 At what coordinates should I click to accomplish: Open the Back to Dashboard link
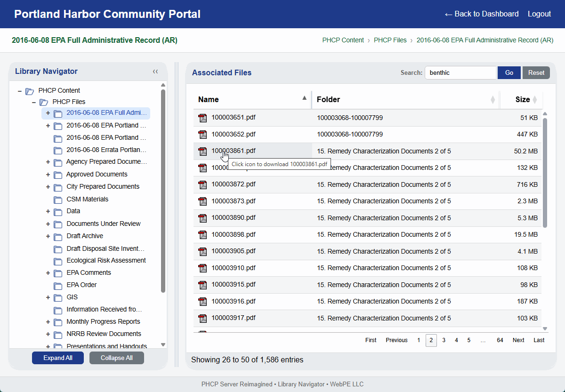[x=482, y=14]
